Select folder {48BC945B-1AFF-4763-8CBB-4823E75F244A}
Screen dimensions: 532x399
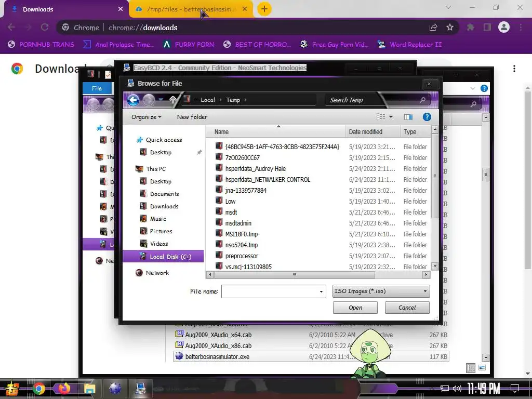(x=282, y=147)
